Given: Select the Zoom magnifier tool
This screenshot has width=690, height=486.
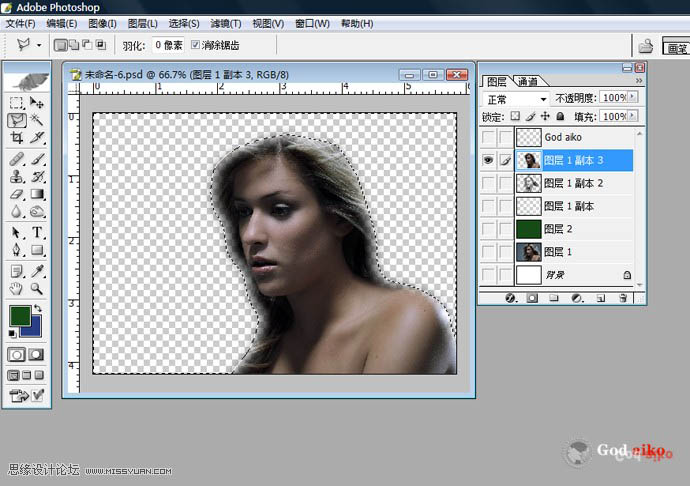Looking at the screenshot, I should point(37,289).
